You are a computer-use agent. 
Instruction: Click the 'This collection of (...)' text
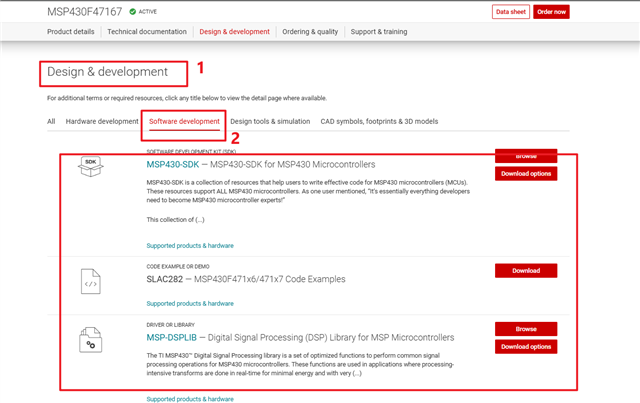tap(176, 220)
